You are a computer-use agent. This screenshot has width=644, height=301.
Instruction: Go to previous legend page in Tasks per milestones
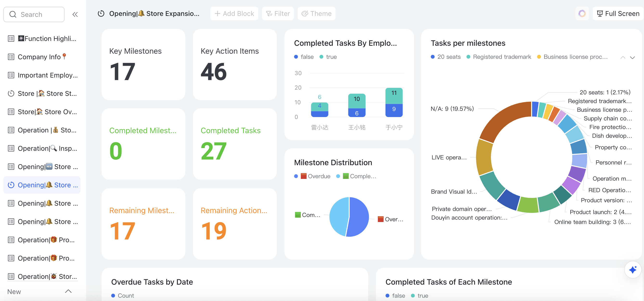click(x=623, y=58)
